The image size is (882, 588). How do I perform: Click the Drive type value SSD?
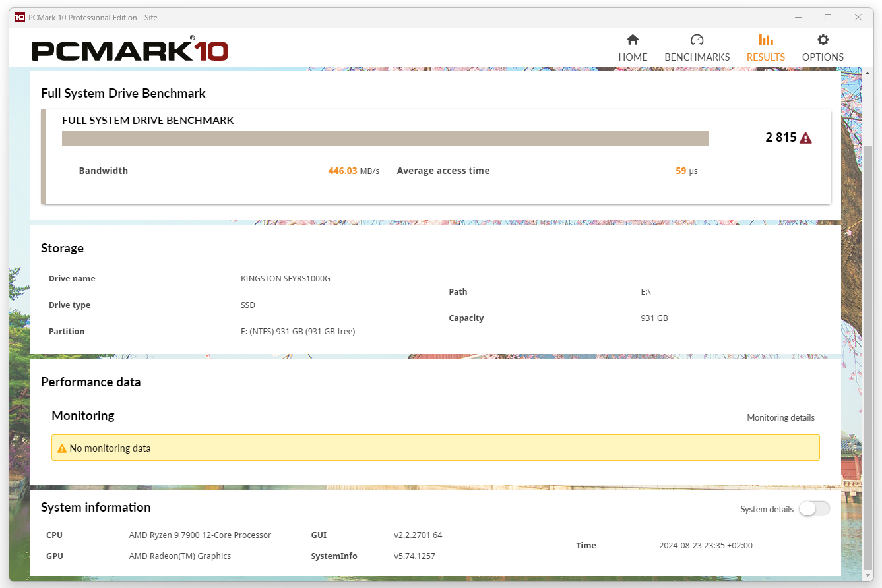tap(248, 305)
